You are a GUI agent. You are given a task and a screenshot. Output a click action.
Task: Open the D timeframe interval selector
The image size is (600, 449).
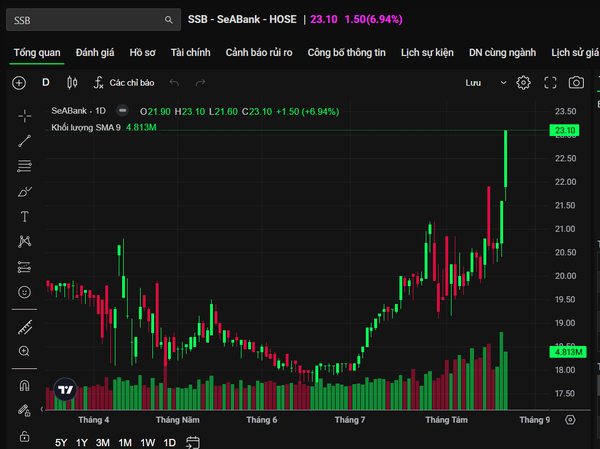click(46, 83)
